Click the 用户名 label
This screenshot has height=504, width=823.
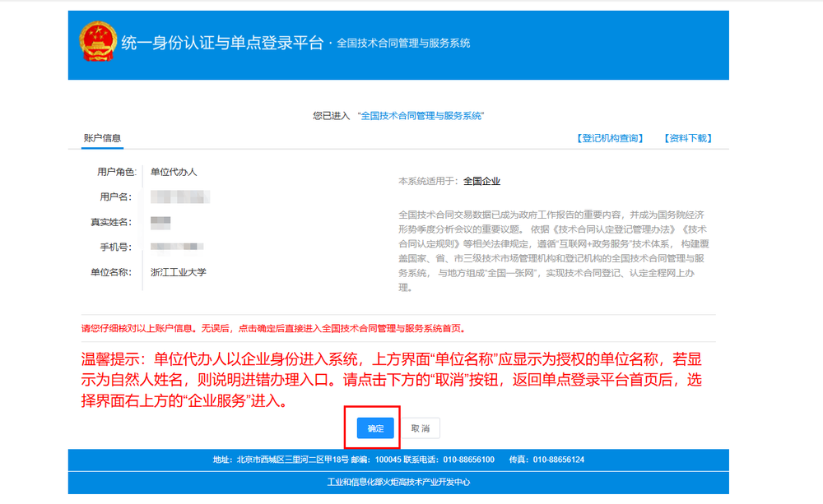pos(116,197)
